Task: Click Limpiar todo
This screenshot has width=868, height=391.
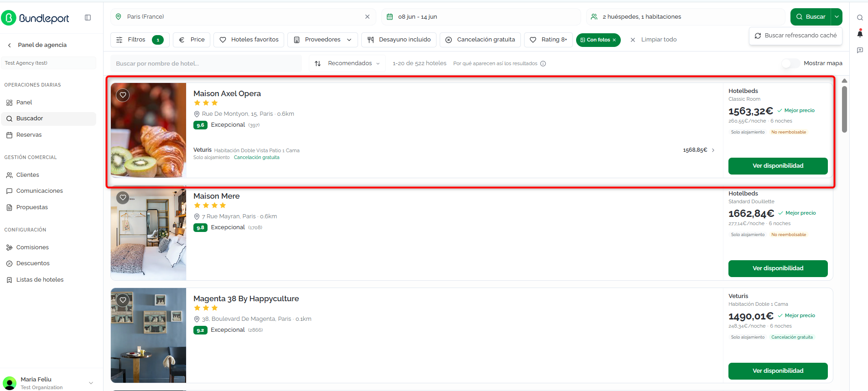Action: pos(654,40)
